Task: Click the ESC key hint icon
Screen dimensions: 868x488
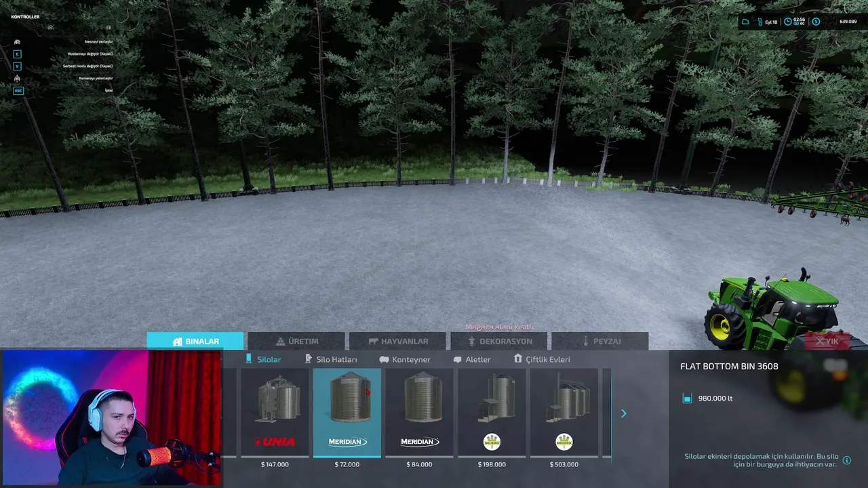Action: coord(18,90)
